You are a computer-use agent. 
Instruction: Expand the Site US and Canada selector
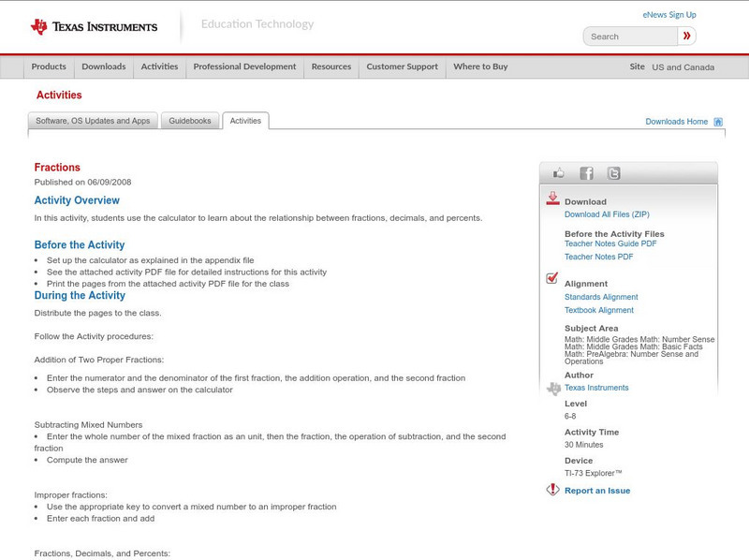pyautogui.click(x=683, y=67)
